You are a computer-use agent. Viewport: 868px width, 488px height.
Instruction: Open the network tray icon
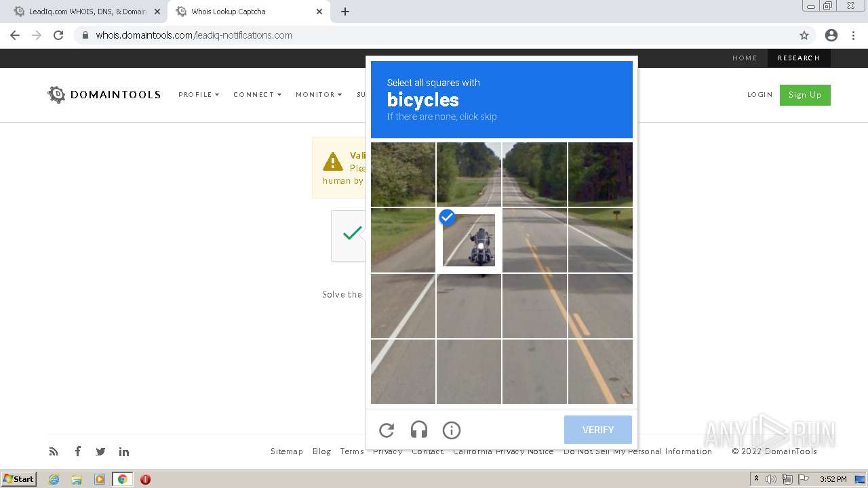787,479
